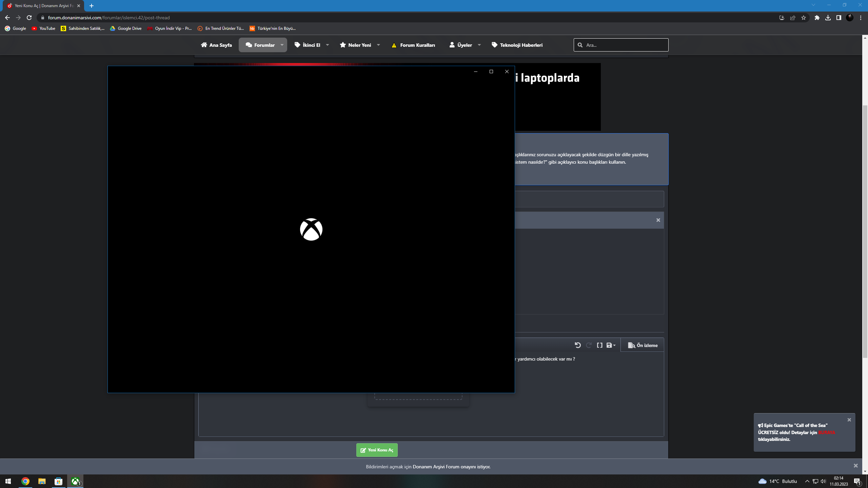The image size is (868, 488).
Task: Dismiss the prefix panel with its X
Action: point(658,220)
